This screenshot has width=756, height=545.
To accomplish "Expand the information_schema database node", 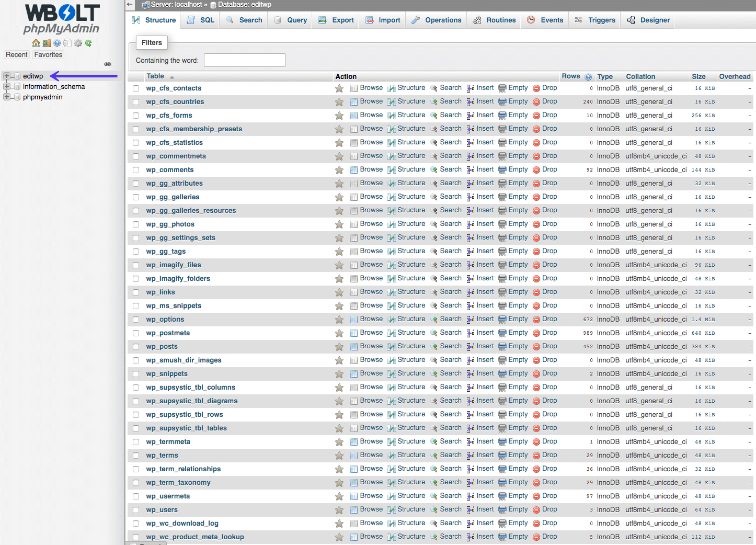I will click(x=7, y=87).
